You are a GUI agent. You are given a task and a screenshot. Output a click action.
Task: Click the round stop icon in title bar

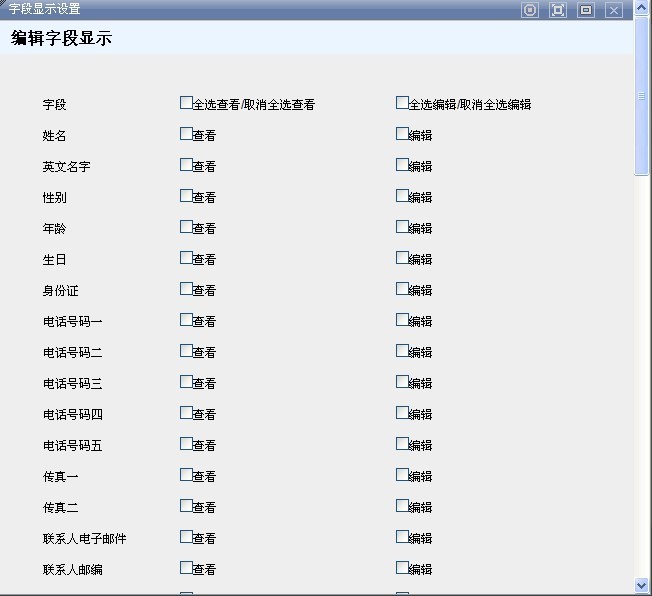pyautogui.click(x=530, y=10)
